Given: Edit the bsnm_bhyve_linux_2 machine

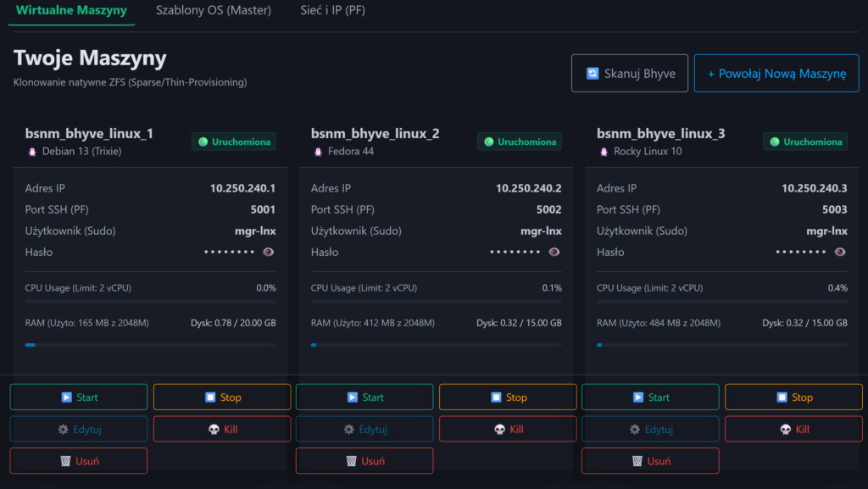Looking at the screenshot, I should (x=364, y=430).
